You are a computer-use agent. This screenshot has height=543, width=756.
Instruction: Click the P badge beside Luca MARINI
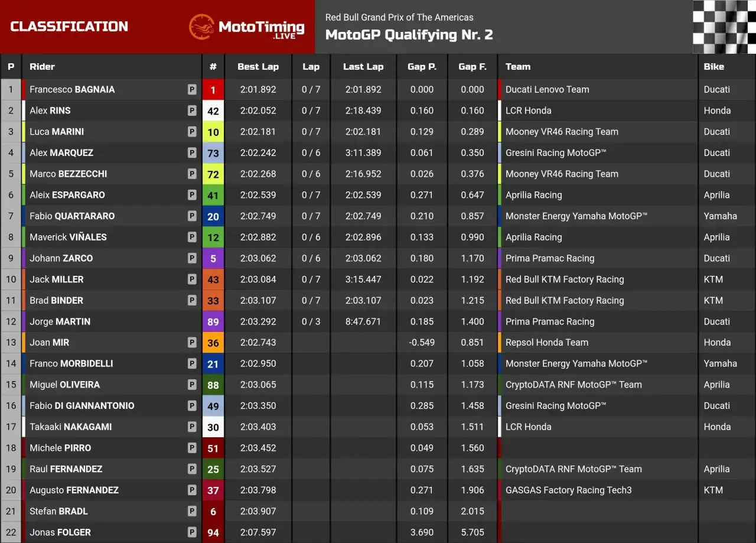192,132
